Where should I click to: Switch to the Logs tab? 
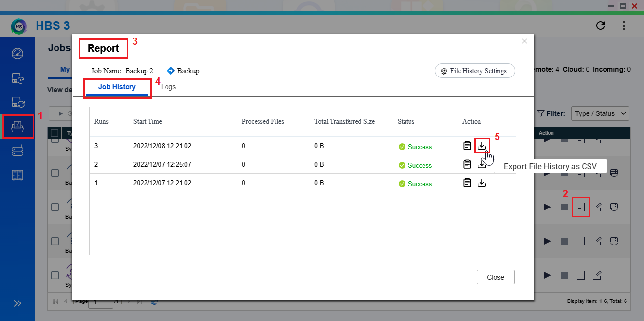[x=168, y=87]
